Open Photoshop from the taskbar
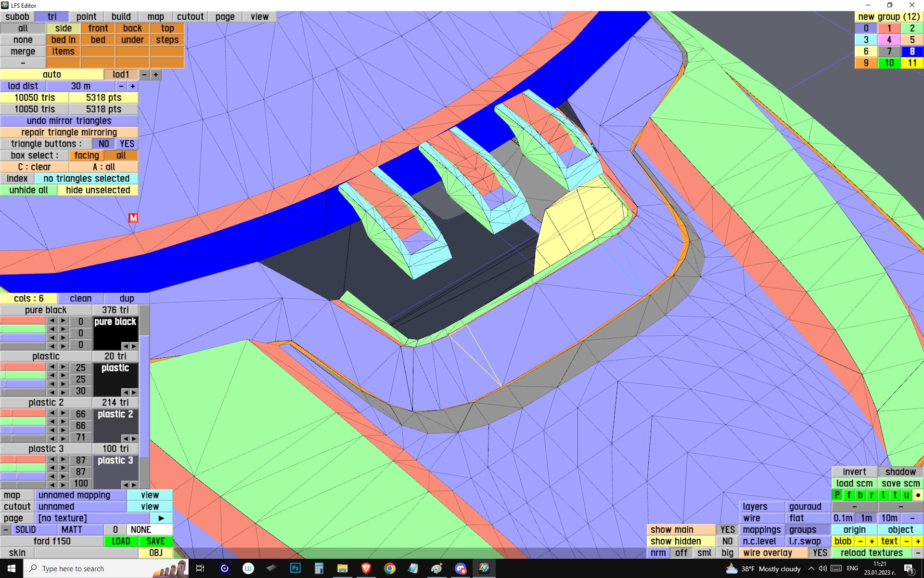Screen dimensions: 924x578 (295, 568)
